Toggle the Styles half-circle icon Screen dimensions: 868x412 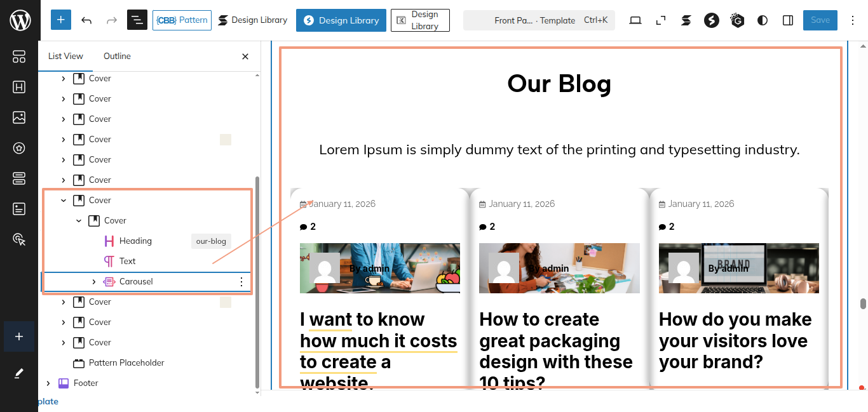[763, 20]
